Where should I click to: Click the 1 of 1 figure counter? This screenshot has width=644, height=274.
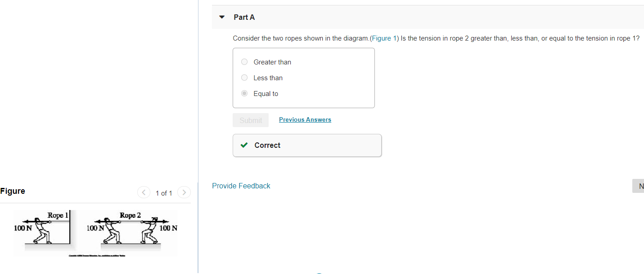[x=164, y=193]
